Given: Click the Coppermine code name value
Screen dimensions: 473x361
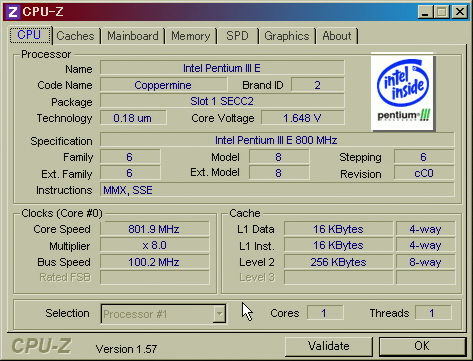Looking at the screenshot, I should (163, 85).
